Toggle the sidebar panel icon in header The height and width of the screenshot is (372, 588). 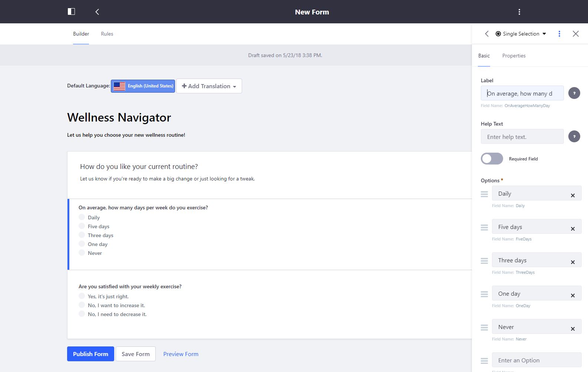[71, 11]
